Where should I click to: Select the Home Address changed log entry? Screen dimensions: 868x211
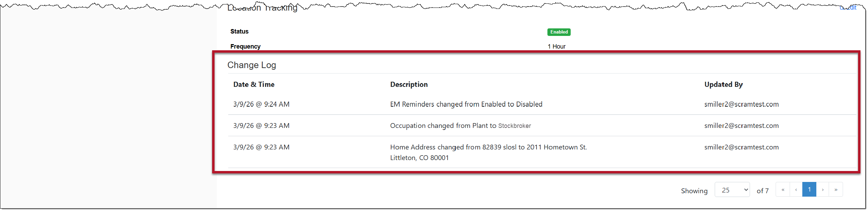[x=488, y=147]
